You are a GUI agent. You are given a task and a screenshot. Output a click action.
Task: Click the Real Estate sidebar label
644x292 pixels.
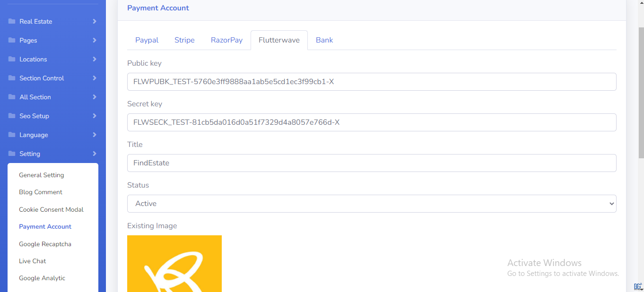[36, 21]
